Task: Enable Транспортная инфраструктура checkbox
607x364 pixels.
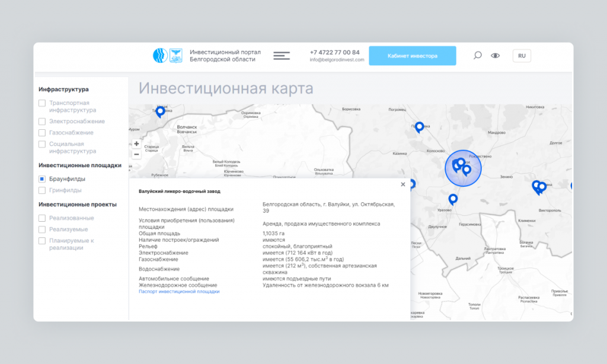Action: (42, 103)
